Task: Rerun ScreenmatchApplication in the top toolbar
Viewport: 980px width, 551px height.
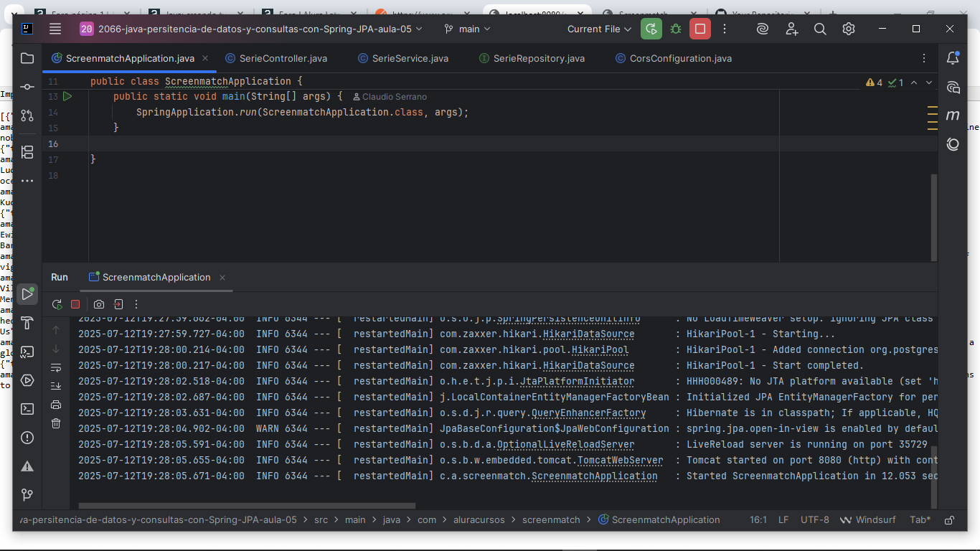Action: (651, 29)
